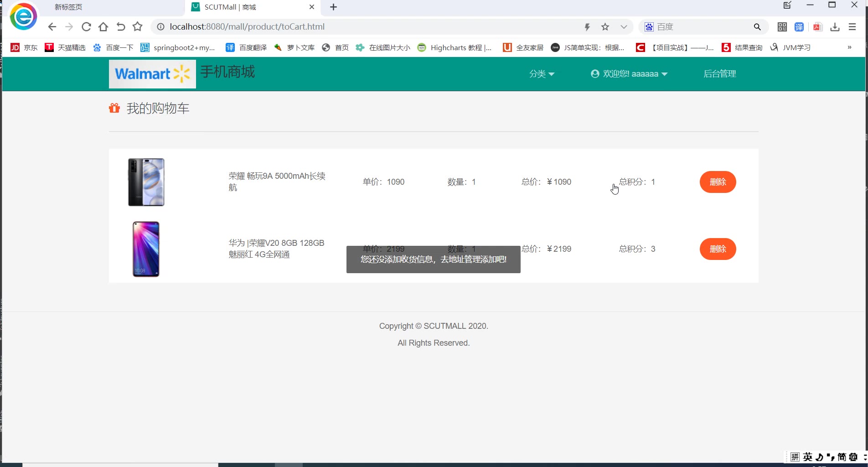Open the Highcharts 教程 bookmark
Image resolution: width=868 pixels, height=467 pixels.
(455, 47)
